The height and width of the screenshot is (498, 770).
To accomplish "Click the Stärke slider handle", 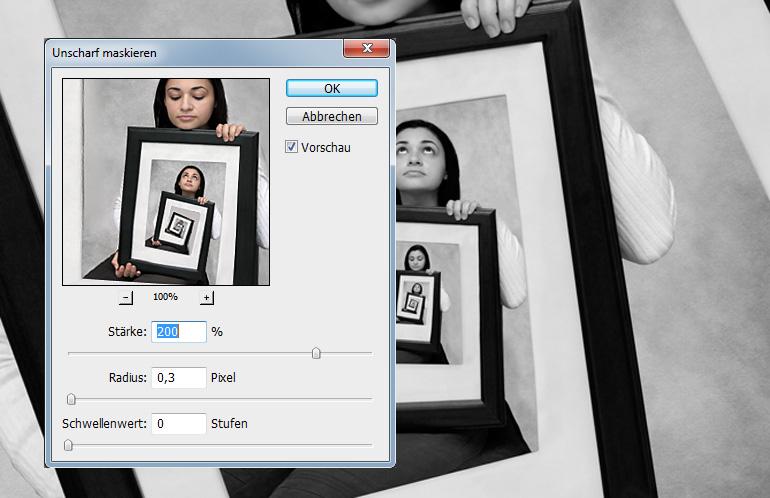I will tap(316, 353).
